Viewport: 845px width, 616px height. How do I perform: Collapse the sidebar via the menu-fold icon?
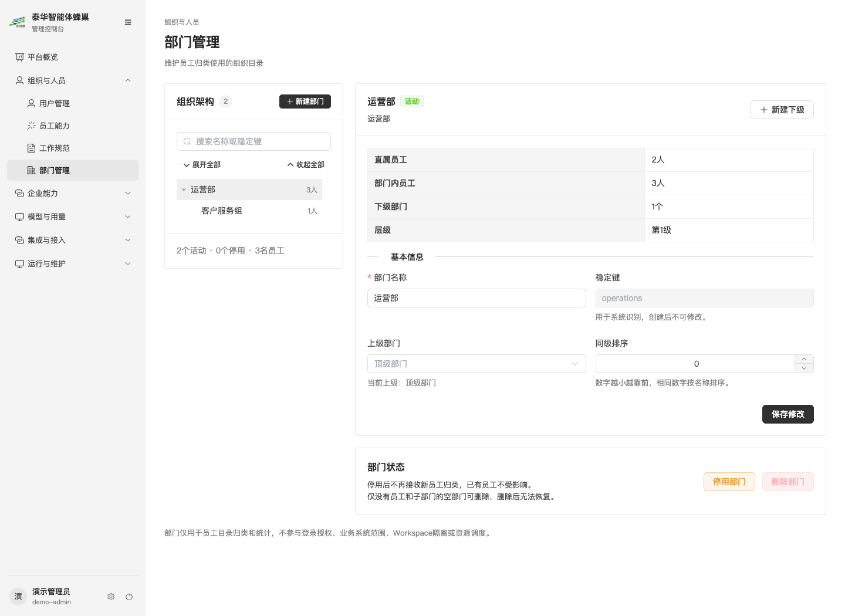pyautogui.click(x=128, y=22)
